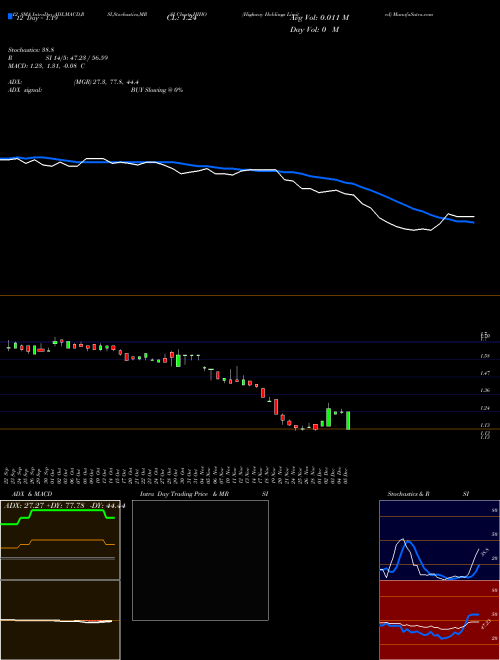Click the 1.36 price axis label
500x660 pixels.
click(x=485, y=391)
